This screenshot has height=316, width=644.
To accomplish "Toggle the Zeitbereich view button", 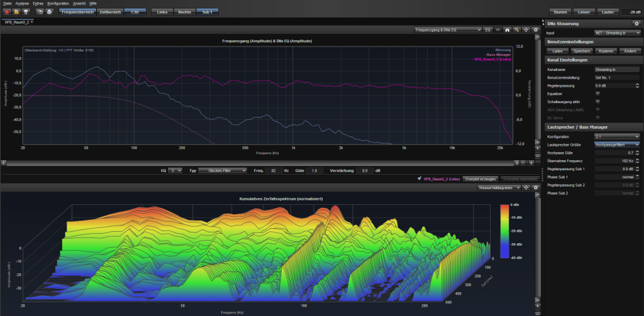I will pyautogui.click(x=110, y=12).
